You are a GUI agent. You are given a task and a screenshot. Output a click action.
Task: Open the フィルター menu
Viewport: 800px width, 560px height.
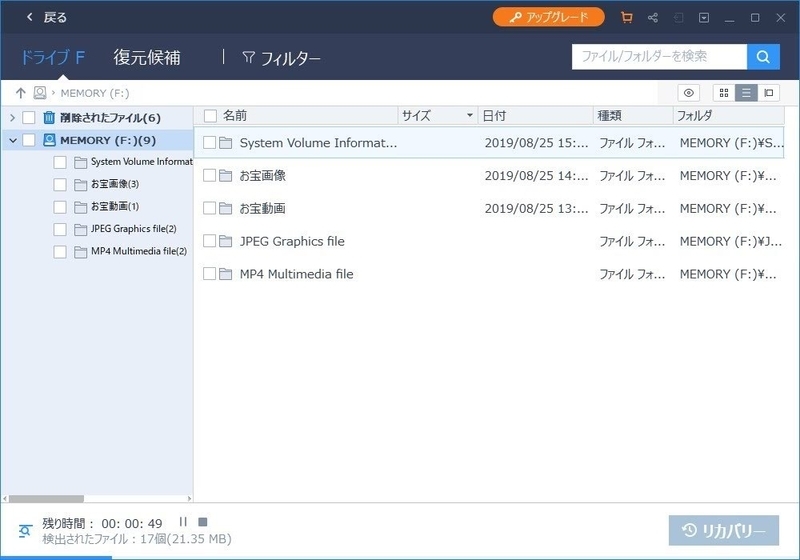coord(281,58)
